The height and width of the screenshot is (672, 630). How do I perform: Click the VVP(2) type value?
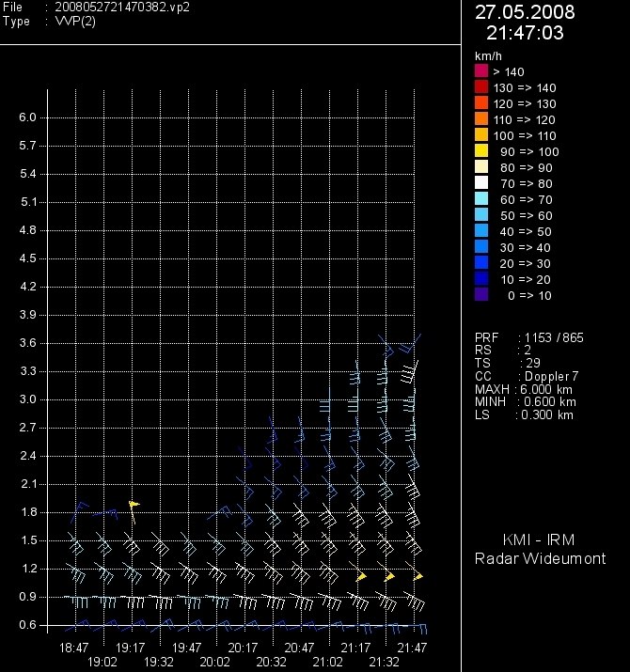(75, 21)
